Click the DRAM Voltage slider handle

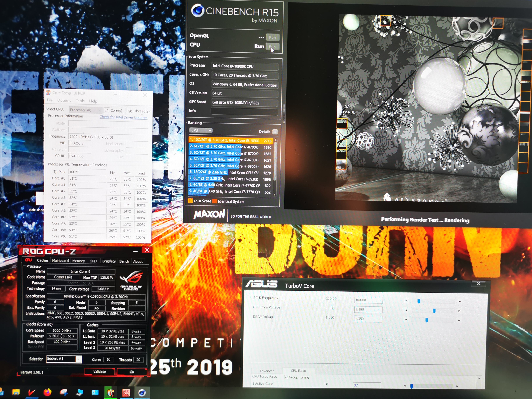point(427,320)
